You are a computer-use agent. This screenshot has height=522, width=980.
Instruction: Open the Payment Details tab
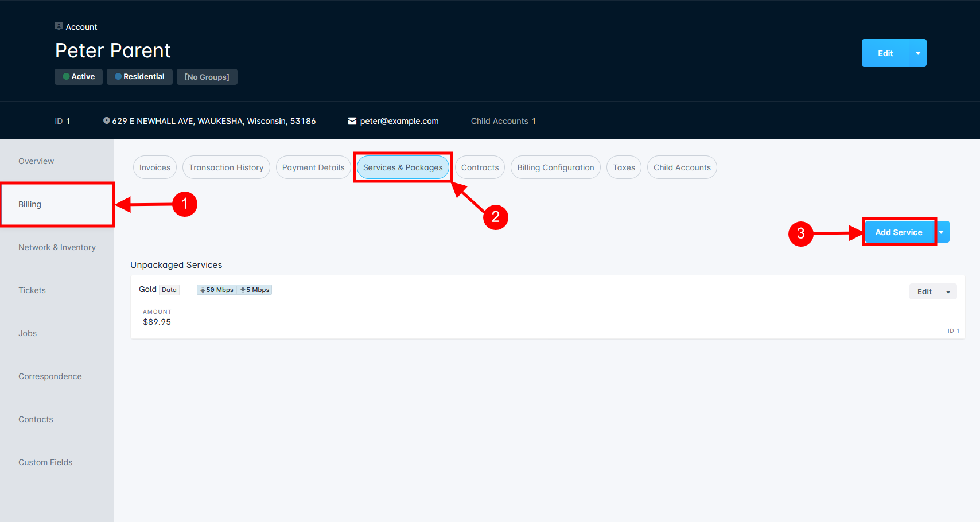(313, 167)
